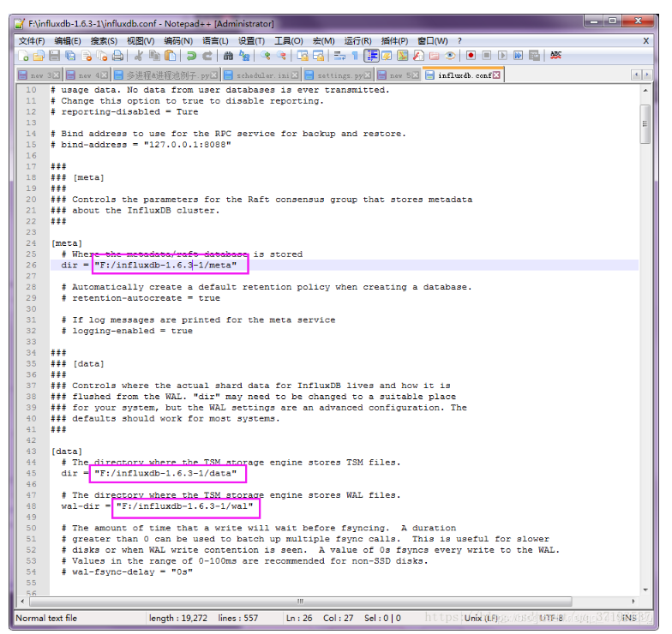Click the Copy icon in toolbar
The width and height of the screenshot is (672, 634).
[x=154, y=56]
